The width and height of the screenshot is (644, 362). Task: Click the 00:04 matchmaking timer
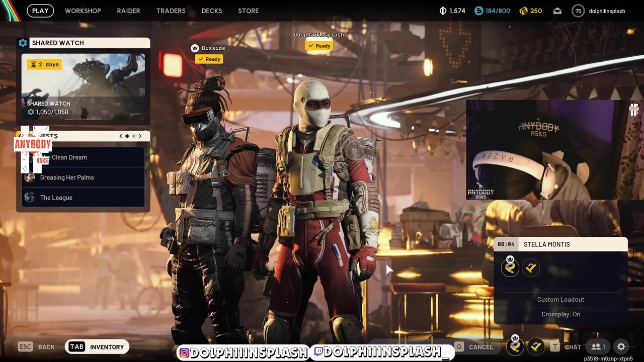pos(506,244)
